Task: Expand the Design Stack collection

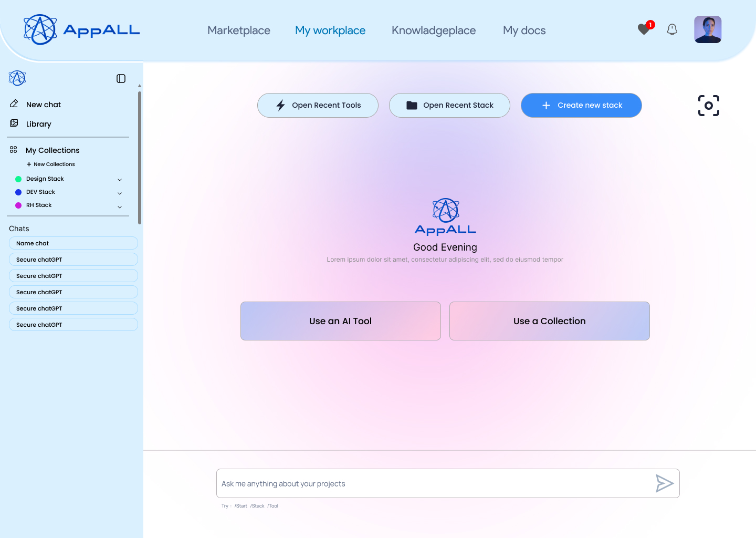Action: point(120,180)
